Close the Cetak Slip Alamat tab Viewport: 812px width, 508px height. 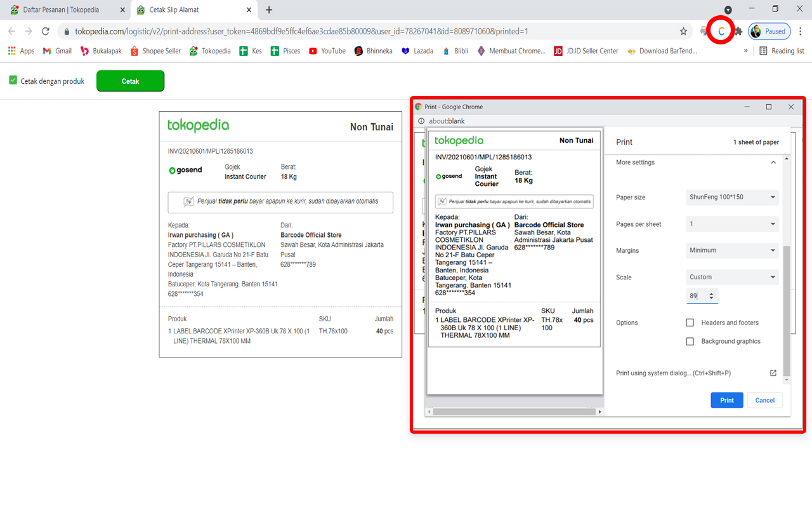click(249, 10)
